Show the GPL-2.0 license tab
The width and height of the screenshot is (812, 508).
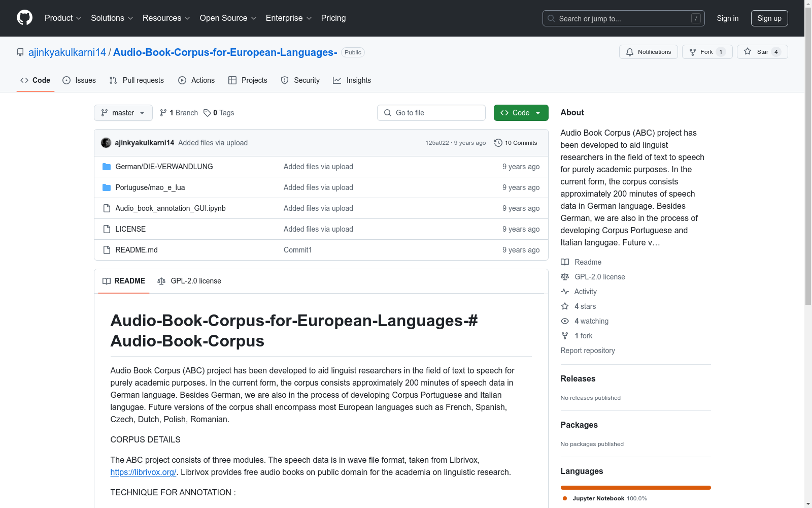pos(189,281)
